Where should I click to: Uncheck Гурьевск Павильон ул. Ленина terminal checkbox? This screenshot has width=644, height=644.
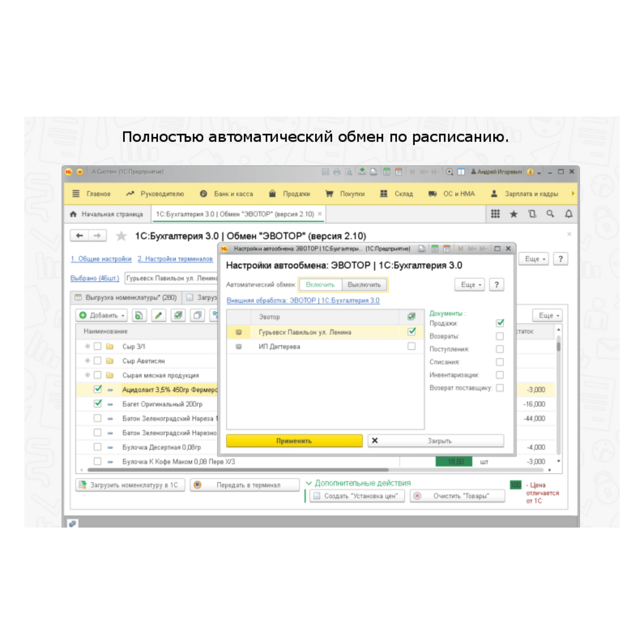click(412, 332)
